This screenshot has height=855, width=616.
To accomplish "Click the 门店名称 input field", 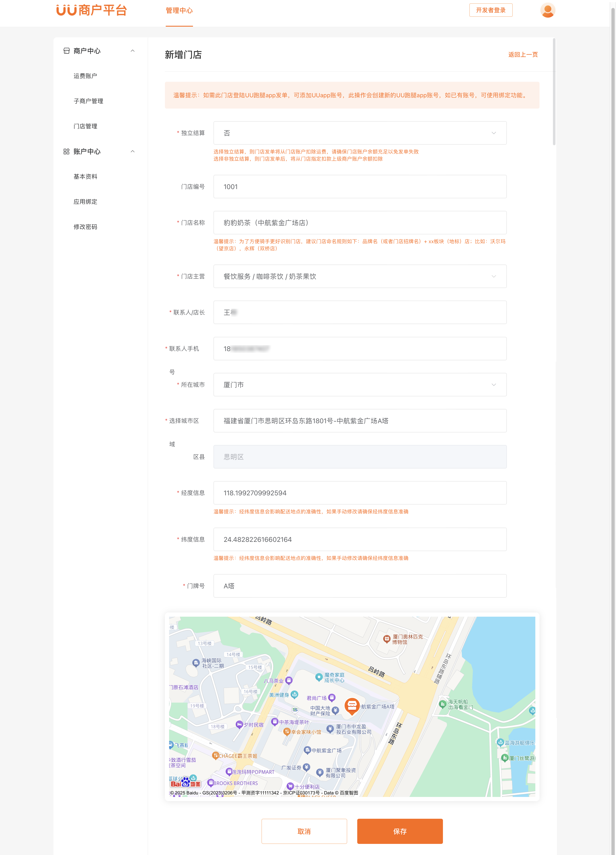I will tap(360, 223).
